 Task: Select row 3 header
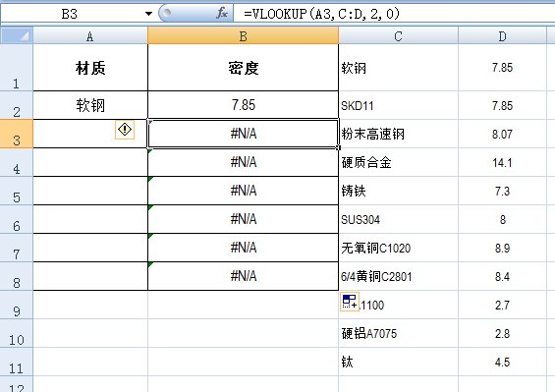coord(17,134)
